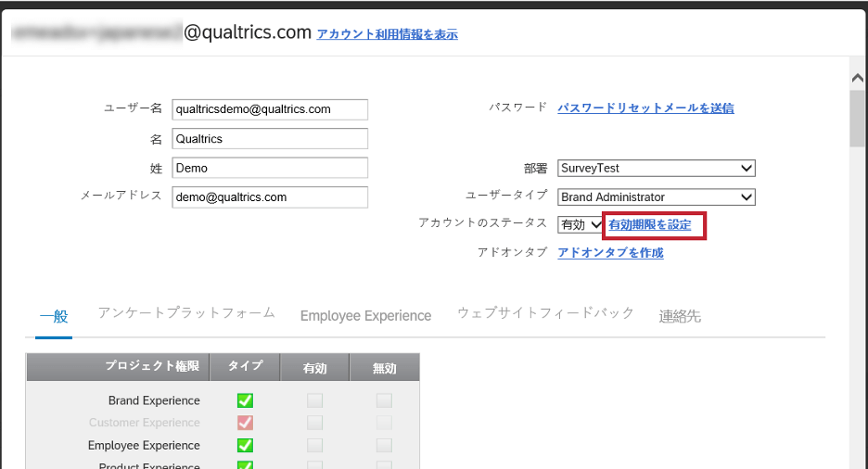Toggle Brand Experience タイプ green checkbox
This screenshot has height=469, width=868.
[x=245, y=400]
